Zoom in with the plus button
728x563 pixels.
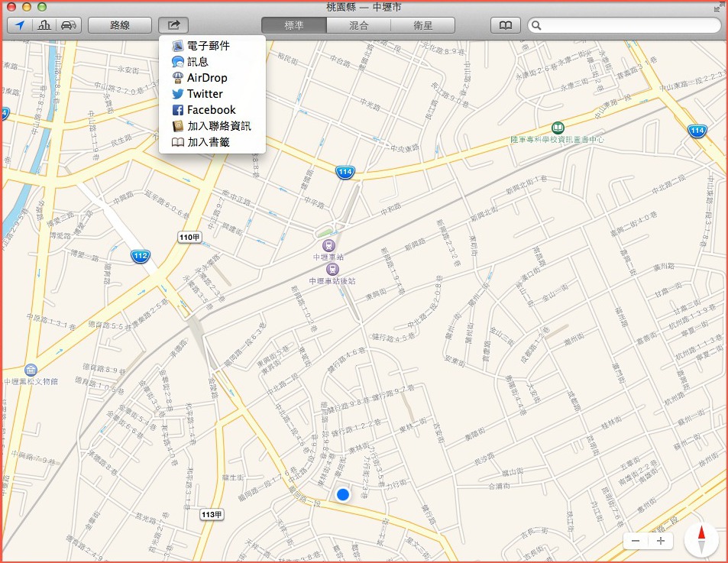[661, 541]
